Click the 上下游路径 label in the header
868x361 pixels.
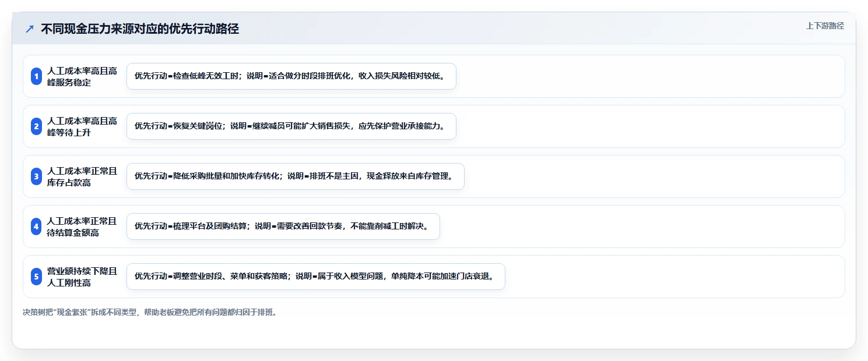click(x=825, y=26)
